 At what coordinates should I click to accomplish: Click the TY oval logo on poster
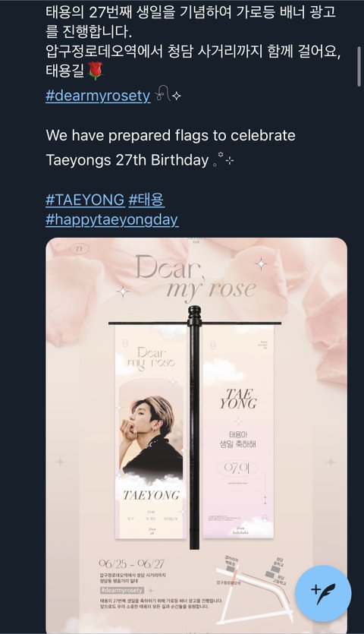(79, 249)
